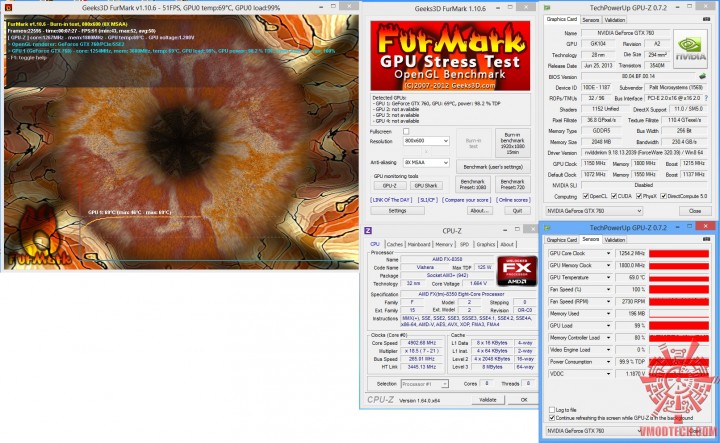This screenshot has width=720, height=443.
Task: Open the GPU Memory Clock sensor dropdown
Action: (x=608, y=265)
